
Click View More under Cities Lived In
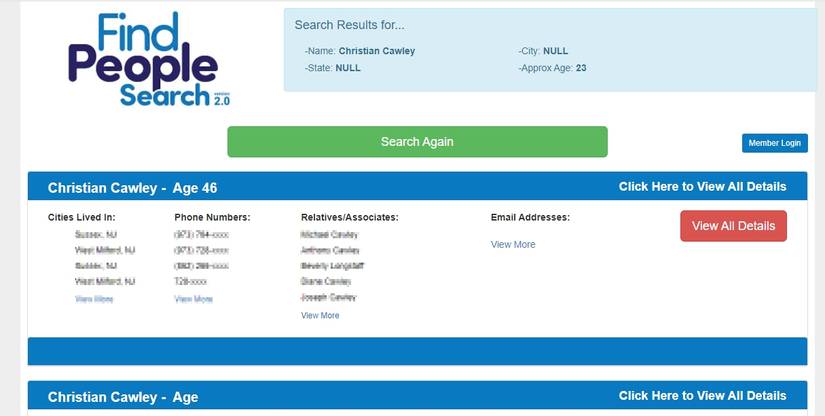tap(94, 299)
